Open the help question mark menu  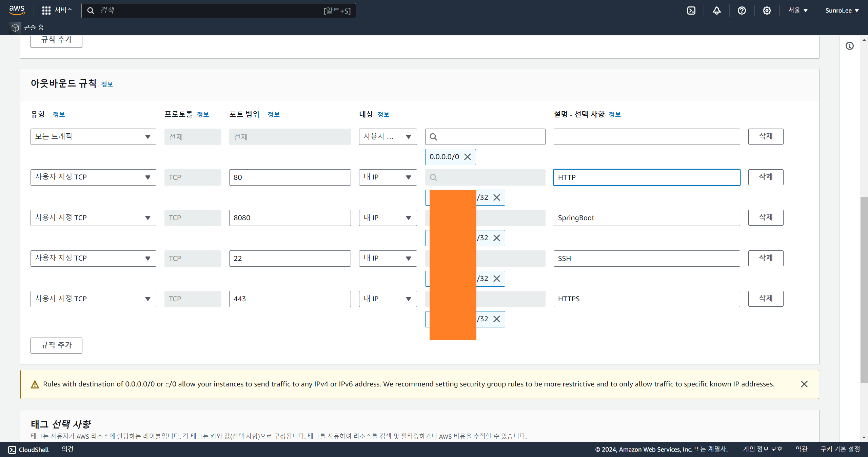pyautogui.click(x=742, y=11)
